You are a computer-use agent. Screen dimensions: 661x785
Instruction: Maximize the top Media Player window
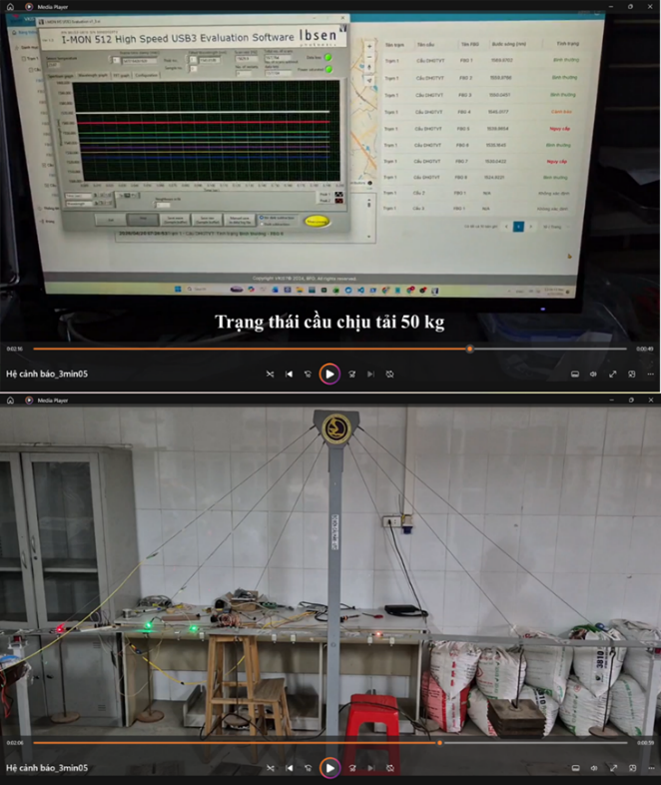[x=630, y=7]
